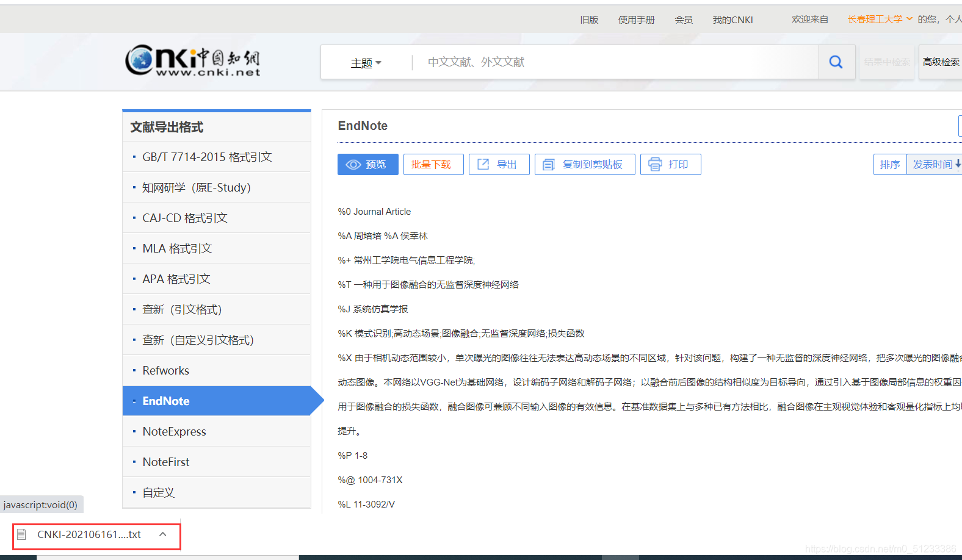Open downloaded CNKI-202106161....txt file

(x=89, y=534)
